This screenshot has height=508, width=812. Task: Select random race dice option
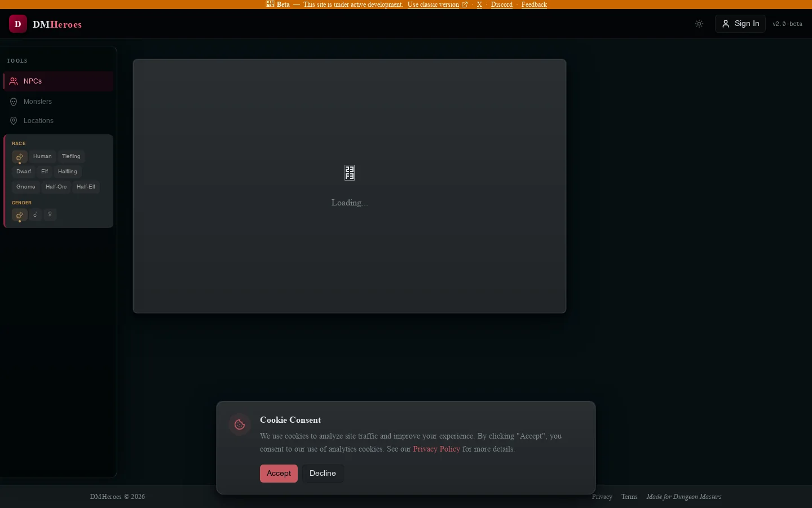20,157
